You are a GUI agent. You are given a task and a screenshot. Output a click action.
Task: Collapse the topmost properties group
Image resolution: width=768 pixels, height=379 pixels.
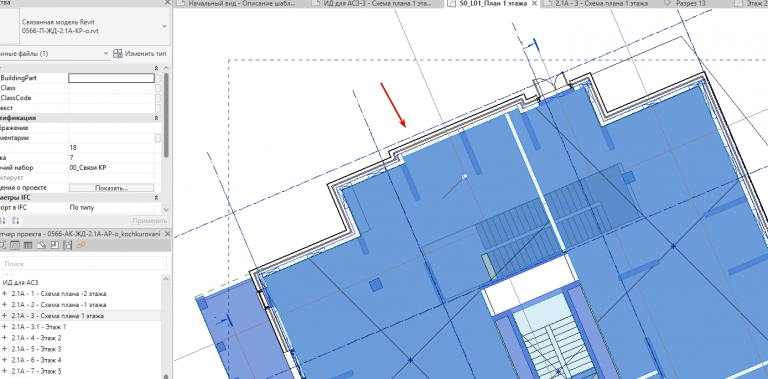(x=156, y=68)
